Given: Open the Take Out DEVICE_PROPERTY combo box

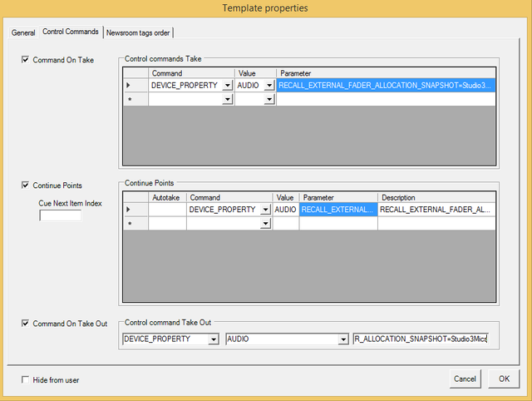Looking at the screenshot, I should click(214, 339).
